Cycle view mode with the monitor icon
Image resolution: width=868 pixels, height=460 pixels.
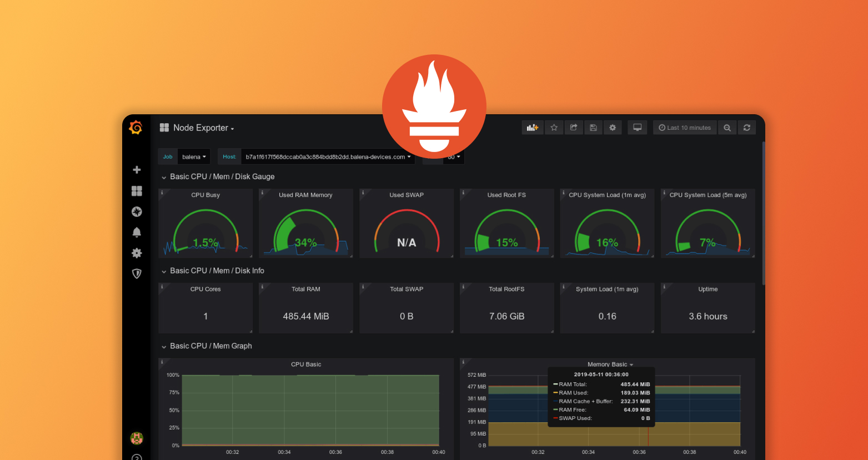click(x=638, y=128)
